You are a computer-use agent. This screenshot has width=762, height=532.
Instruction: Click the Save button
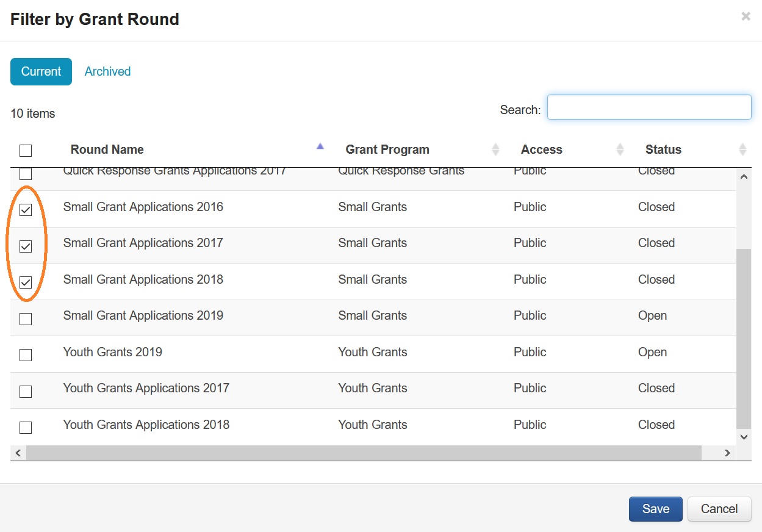(x=655, y=509)
